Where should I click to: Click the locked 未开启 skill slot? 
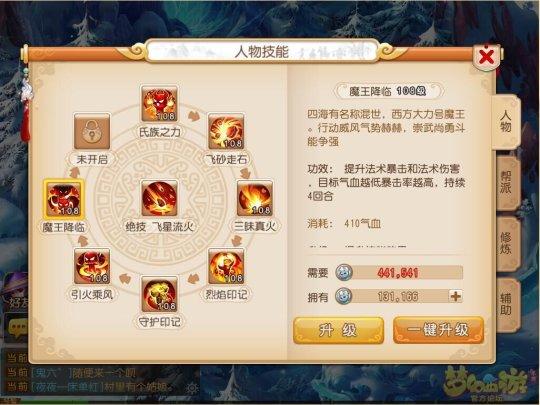pyautogui.click(x=92, y=132)
